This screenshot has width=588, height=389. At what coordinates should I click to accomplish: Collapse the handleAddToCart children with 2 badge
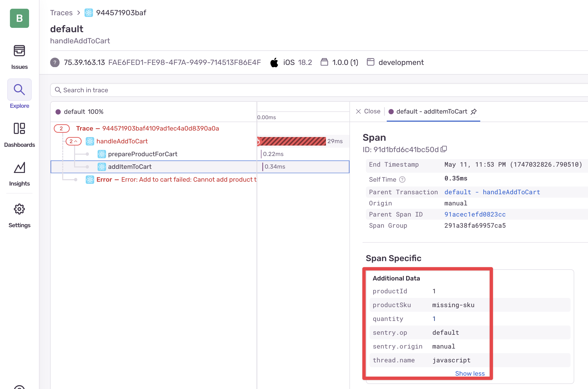73,141
